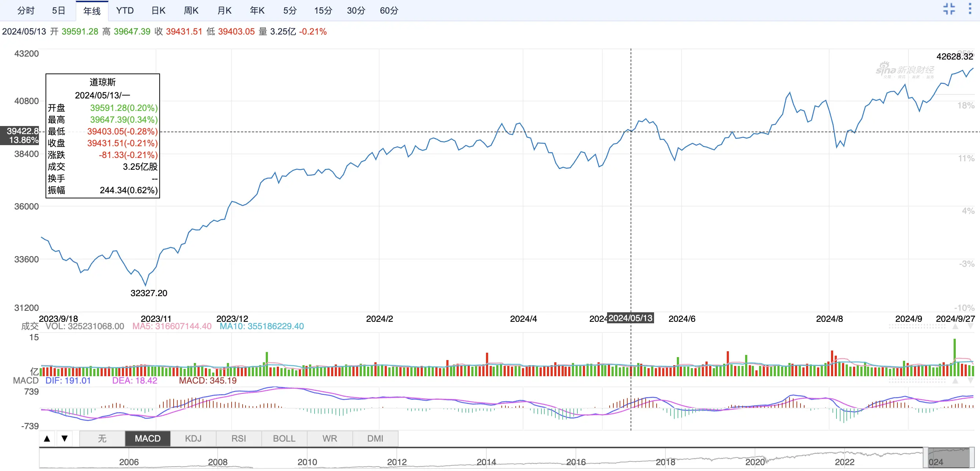Click the gray up arrow above MACD panel
Viewport: 980px width, 471px height.
[x=955, y=380]
